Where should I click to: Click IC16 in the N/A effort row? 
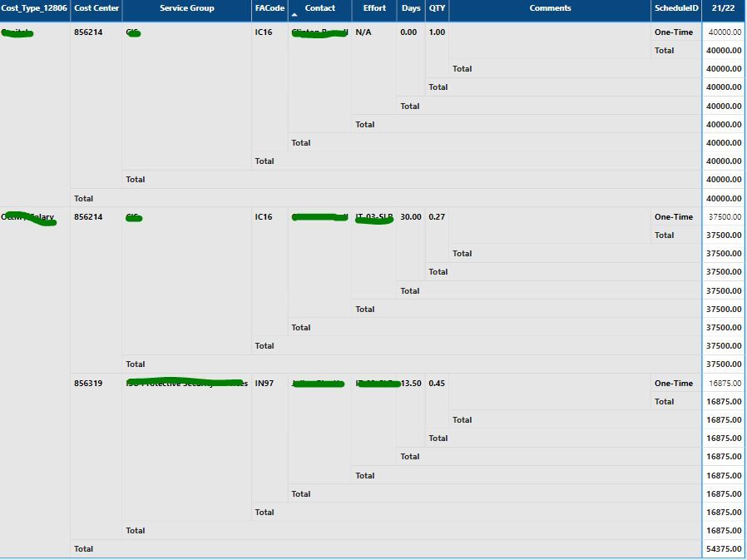(264, 32)
